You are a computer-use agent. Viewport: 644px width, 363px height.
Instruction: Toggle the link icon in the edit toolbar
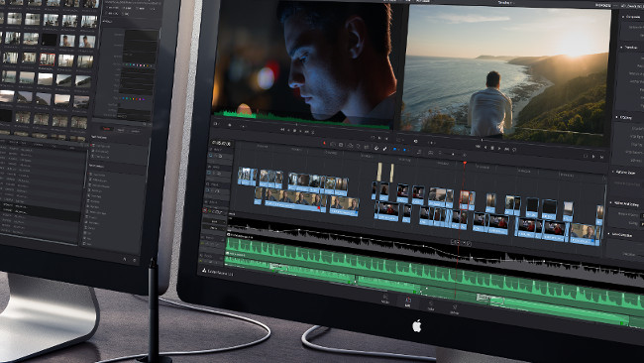pyautogui.click(x=384, y=149)
